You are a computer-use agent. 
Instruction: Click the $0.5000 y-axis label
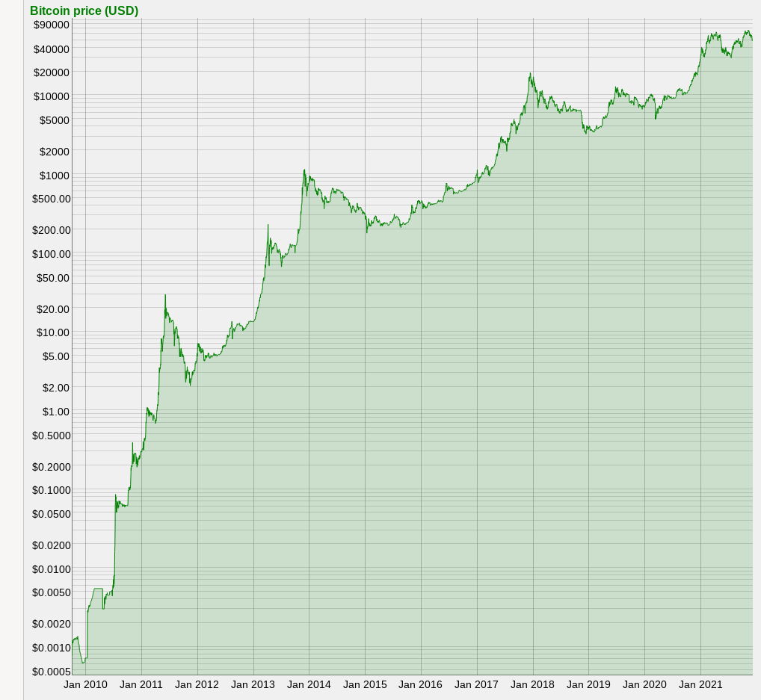click(52, 436)
